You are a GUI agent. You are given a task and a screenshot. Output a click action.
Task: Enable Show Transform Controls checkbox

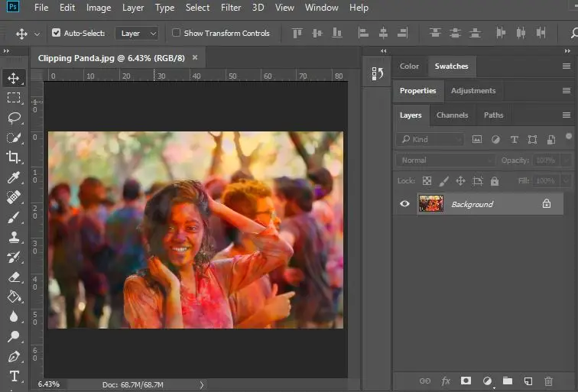coord(176,33)
